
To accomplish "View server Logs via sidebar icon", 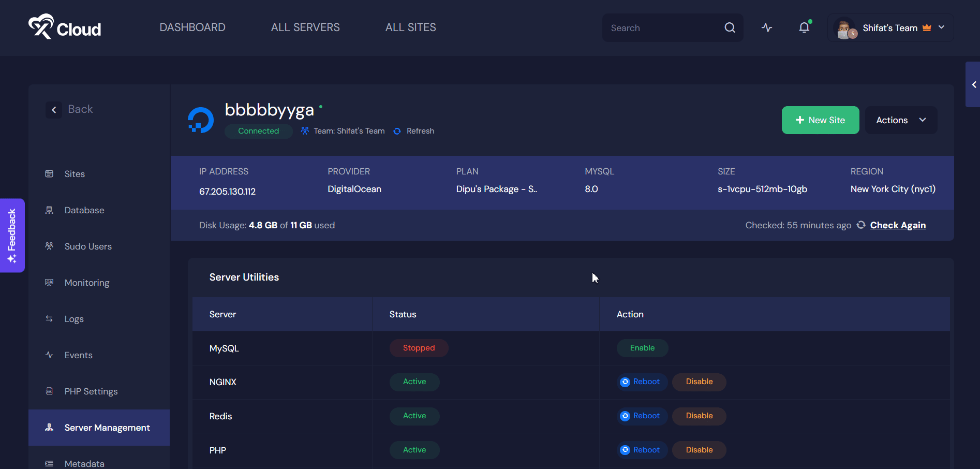I will (74, 318).
